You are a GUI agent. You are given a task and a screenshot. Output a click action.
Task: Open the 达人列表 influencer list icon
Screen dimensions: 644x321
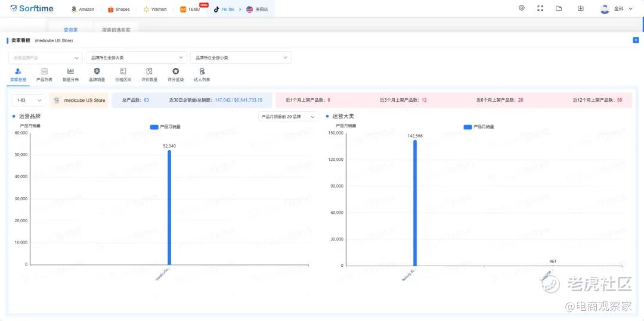click(x=202, y=75)
